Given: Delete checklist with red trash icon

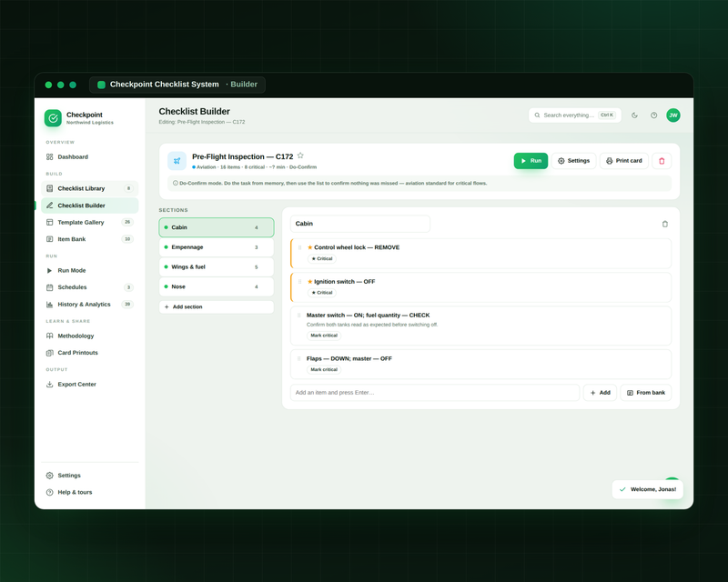Looking at the screenshot, I should pos(662,161).
